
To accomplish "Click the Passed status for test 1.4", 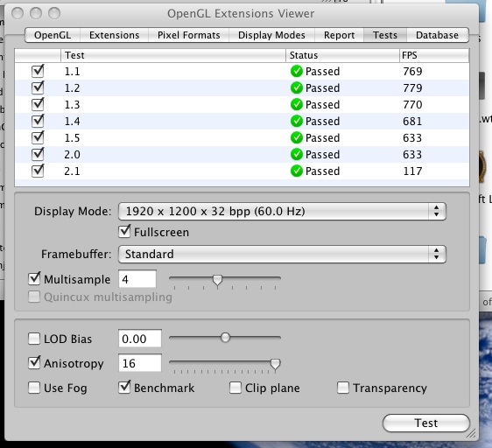I will click(322, 122).
